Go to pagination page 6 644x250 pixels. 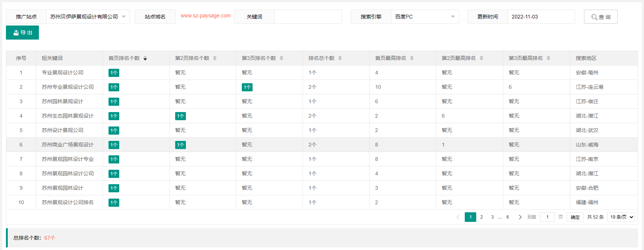tap(507, 217)
